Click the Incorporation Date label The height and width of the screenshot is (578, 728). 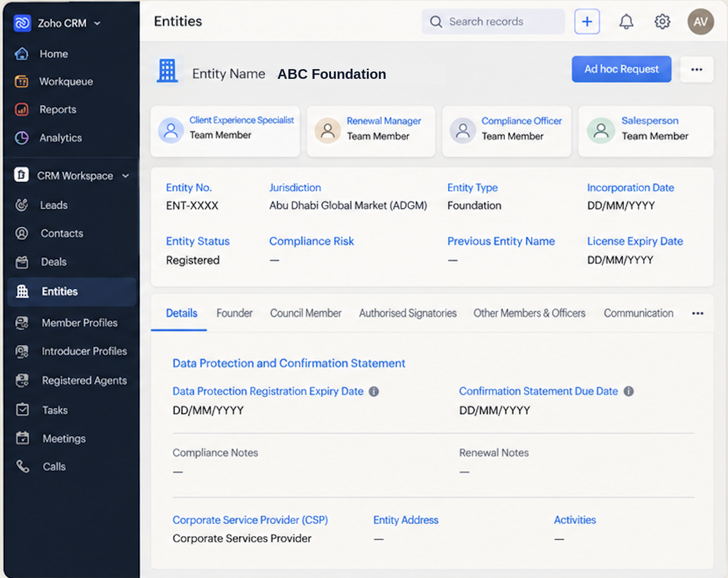(631, 188)
